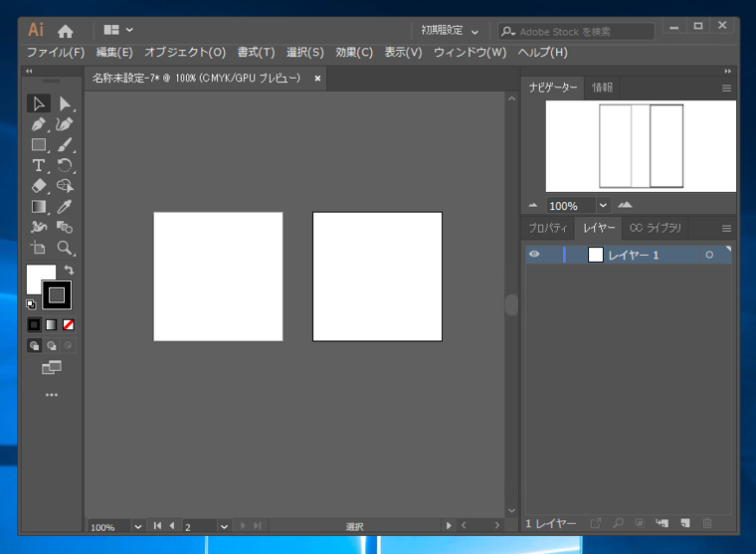This screenshot has height=554, width=756.
Task: Set paint mode to None
Action: pyautogui.click(x=69, y=324)
